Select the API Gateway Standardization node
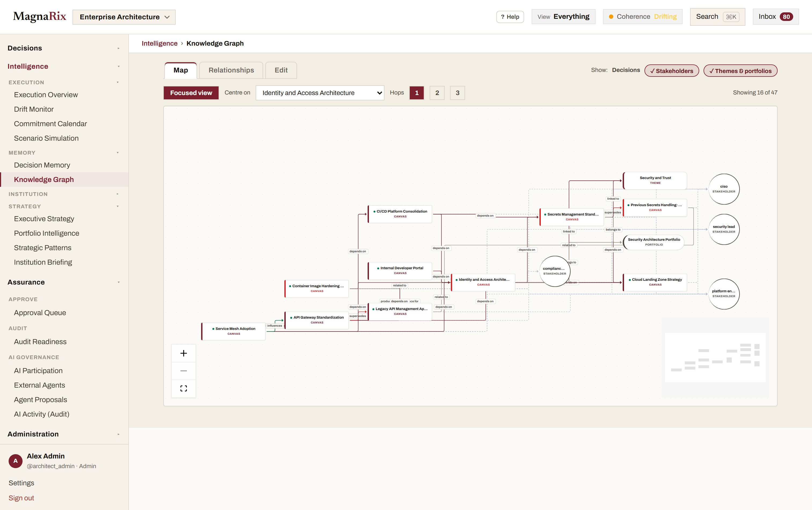The height and width of the screenshot is (510, 812). pos(317,320)
